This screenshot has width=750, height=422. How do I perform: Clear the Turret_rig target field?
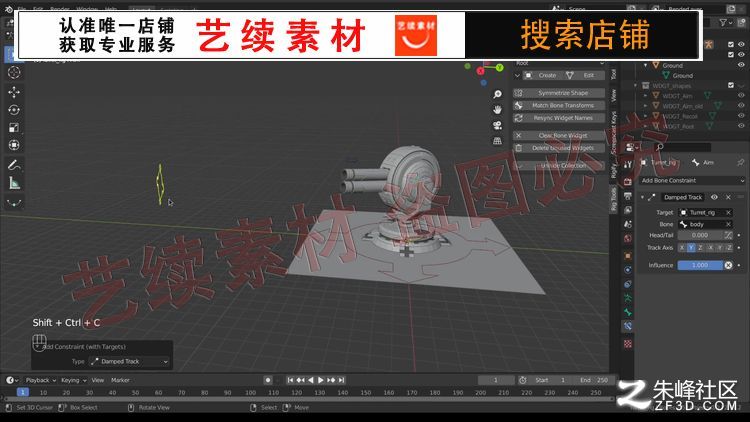728,212
